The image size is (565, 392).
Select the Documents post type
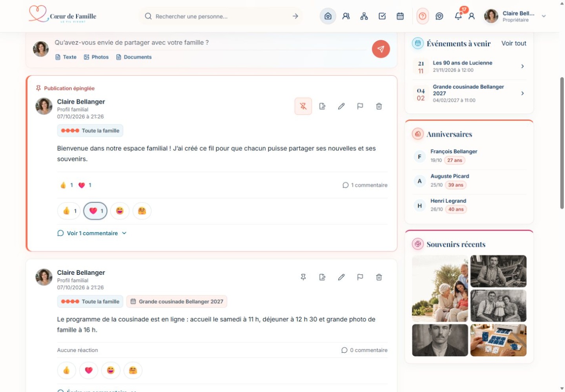click(134, 57)
